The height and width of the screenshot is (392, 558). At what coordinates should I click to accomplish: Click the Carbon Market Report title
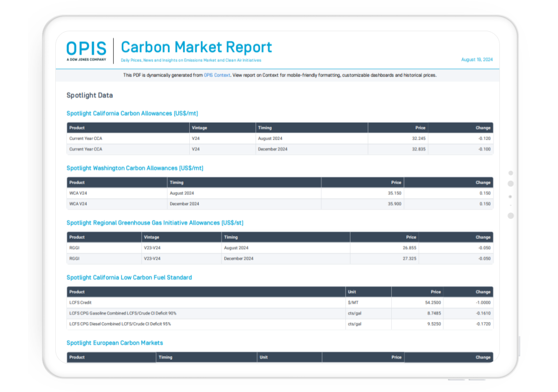coord(196,47)
